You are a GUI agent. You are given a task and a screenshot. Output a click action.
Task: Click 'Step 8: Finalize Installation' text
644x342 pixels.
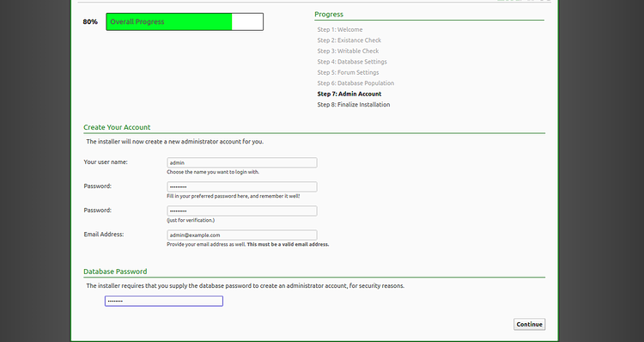coord(354,105)
